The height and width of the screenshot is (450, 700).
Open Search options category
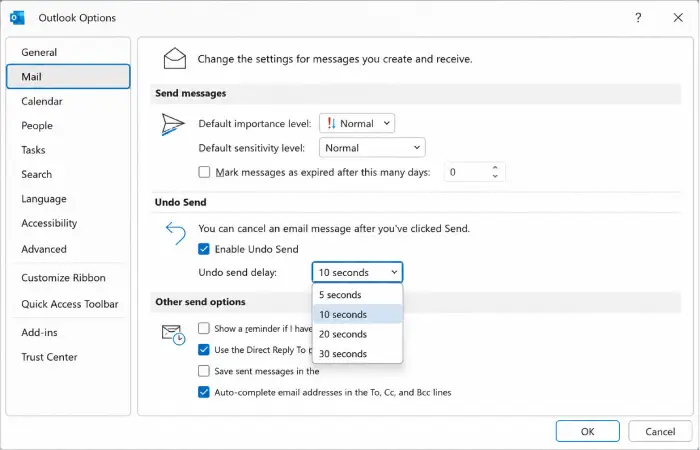coord(68,174)
